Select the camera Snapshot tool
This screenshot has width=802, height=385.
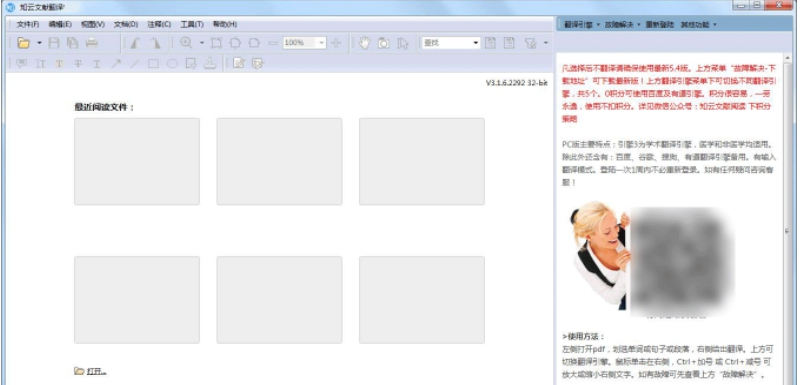384,43
